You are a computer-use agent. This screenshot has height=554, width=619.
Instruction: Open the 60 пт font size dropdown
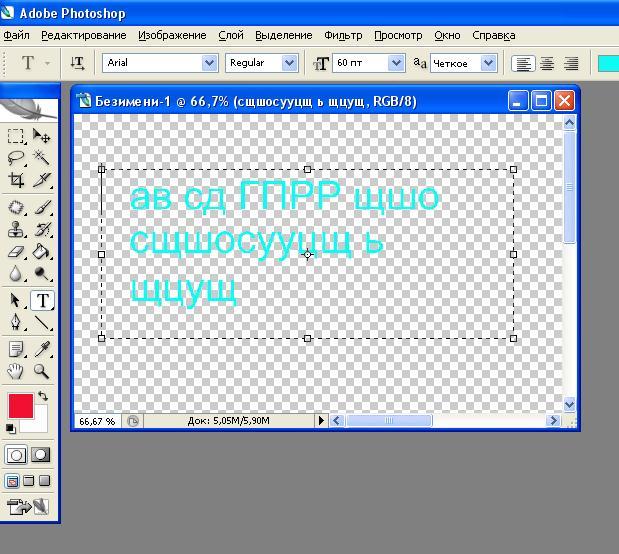[x=396, y=63]
